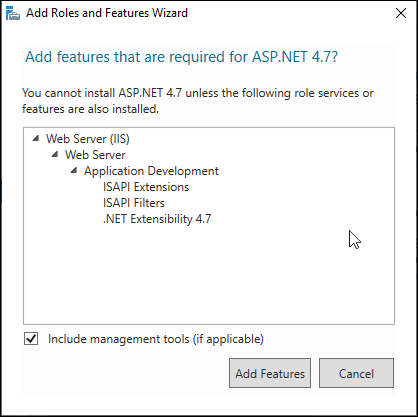Close the Add Roles and Features Wizard dialog

(x=401, y=13)
